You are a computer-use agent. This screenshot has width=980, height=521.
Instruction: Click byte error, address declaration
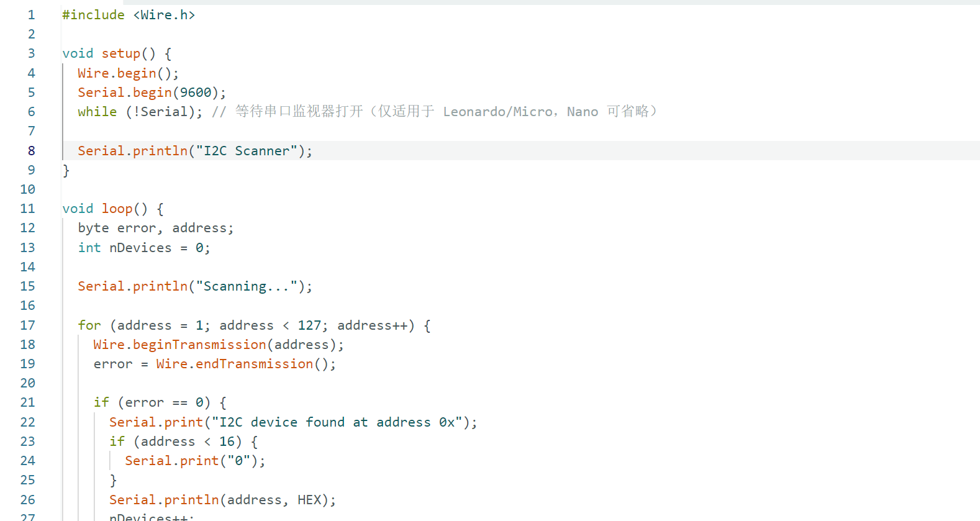[156, 229]
